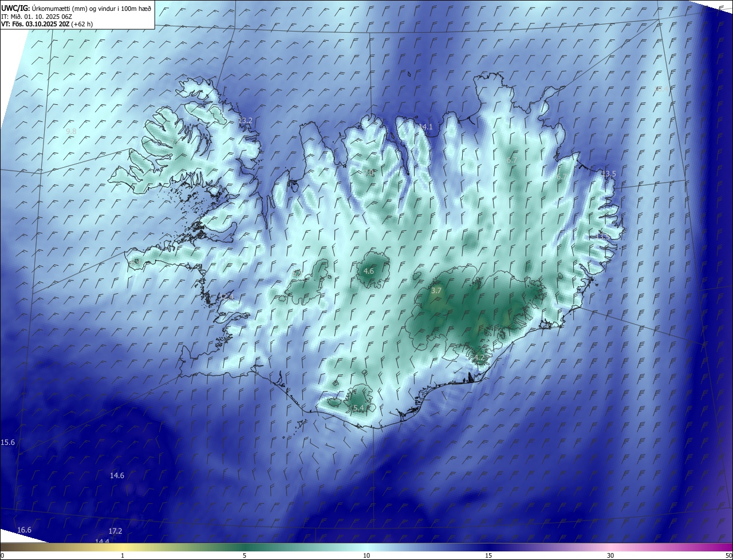Click the valid time line 'VT: Fös. 03.10.2025 20Z'

(x=36, y=24)
